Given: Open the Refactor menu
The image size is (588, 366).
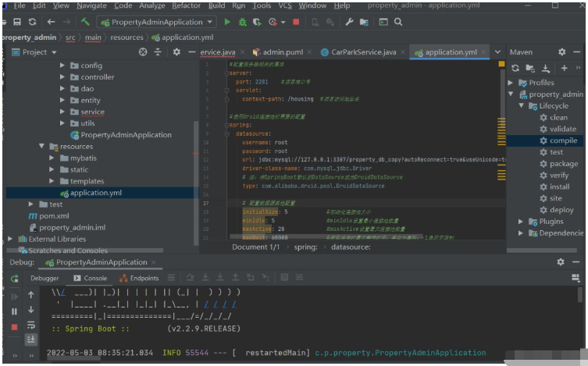Looking at the screenshot, I should (x=186, y=5).
